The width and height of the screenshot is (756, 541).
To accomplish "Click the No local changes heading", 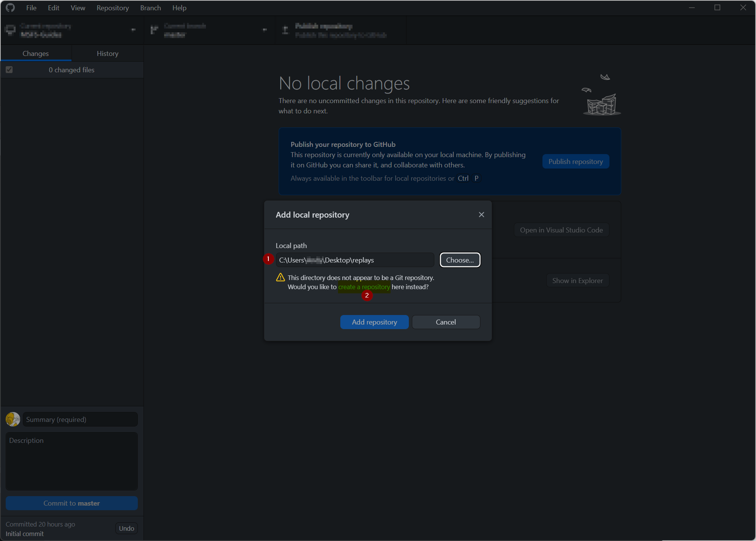I will click(x=344, y=83).
